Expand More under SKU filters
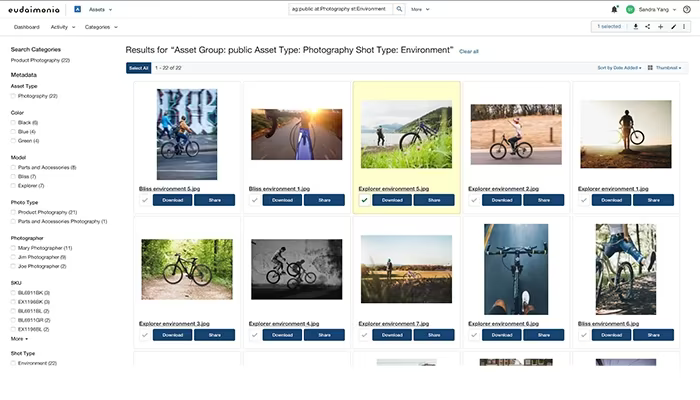This screenshot has height=400, width=700. 19,339
